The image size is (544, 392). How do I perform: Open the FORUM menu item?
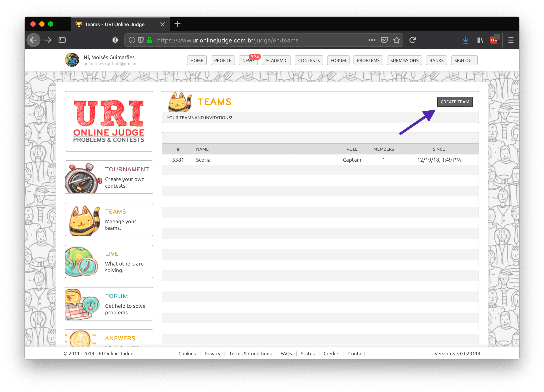click(338, 60)
